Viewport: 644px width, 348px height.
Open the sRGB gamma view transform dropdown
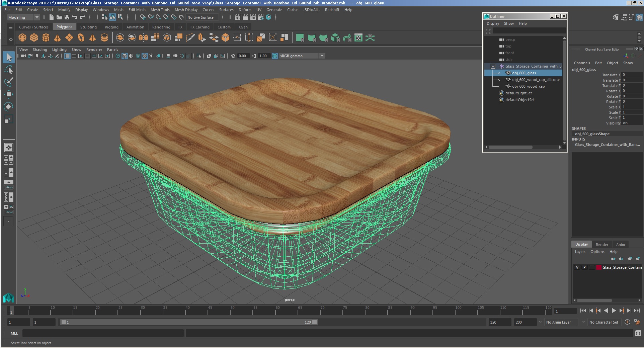point(302,56)
